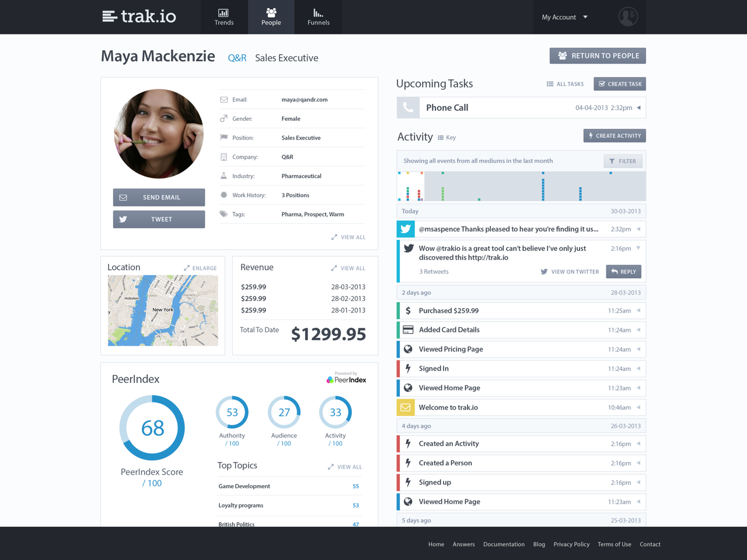Click the Tweet button
This screenshot has width=747, height=560.
pos(159,219)
